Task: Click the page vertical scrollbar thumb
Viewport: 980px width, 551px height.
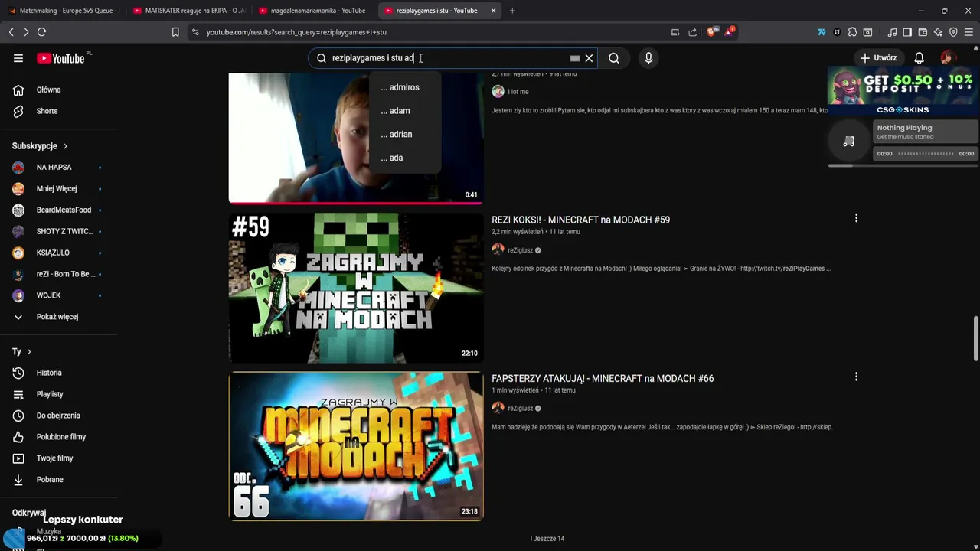Action: coord(975,337)
